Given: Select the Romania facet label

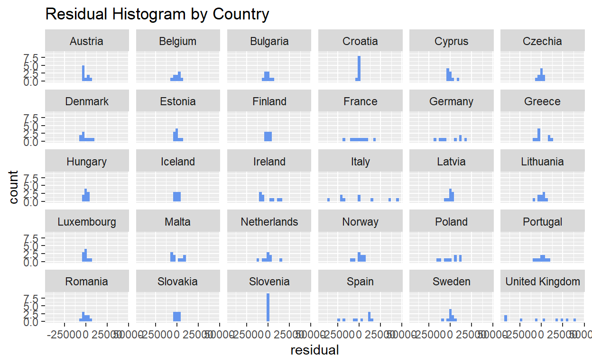Looking at the screenshot, I should (x=86, y=282).
